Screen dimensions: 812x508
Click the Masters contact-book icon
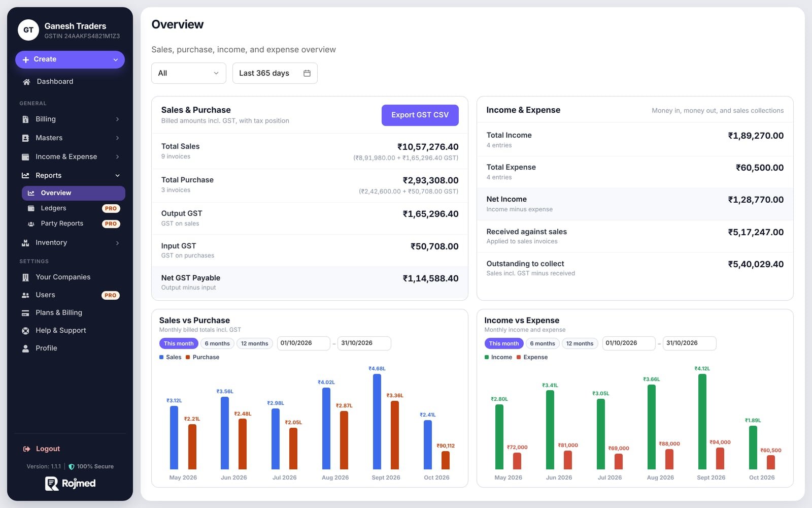pyautogui.click(x=25, y=138)
